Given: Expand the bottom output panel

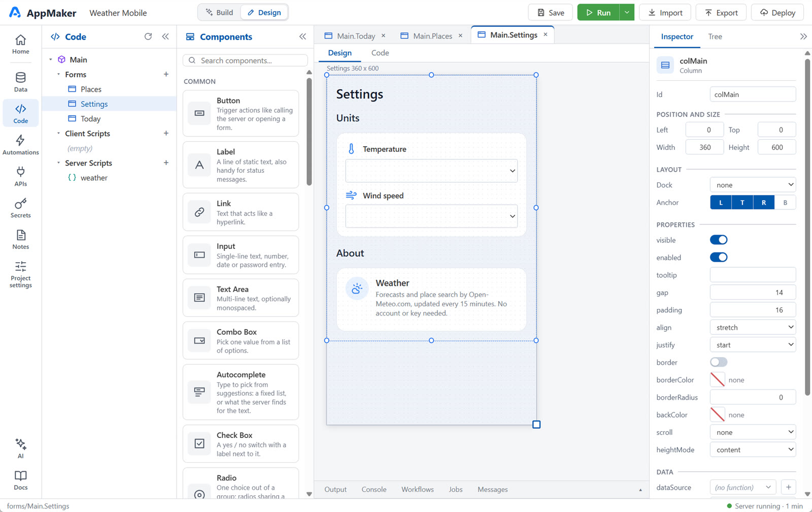Looking at the screenshot, I should (640, 490).
